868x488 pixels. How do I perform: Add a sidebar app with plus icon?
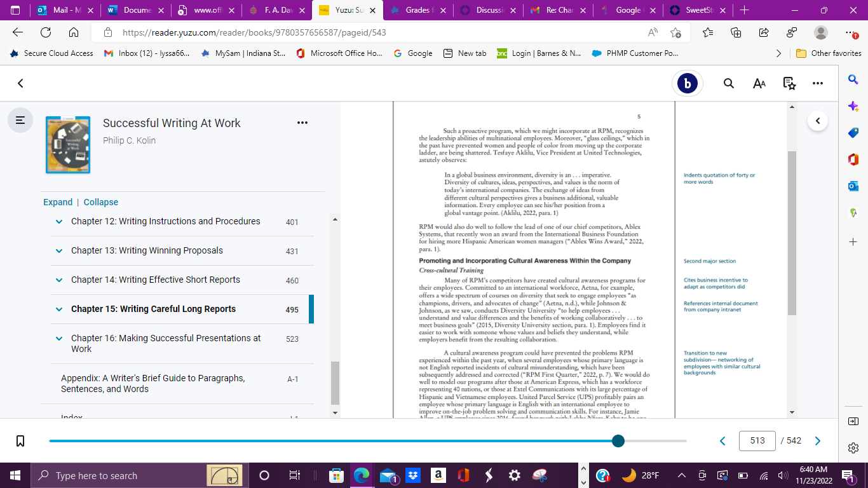pyautogui.click(x=853, y=242)
